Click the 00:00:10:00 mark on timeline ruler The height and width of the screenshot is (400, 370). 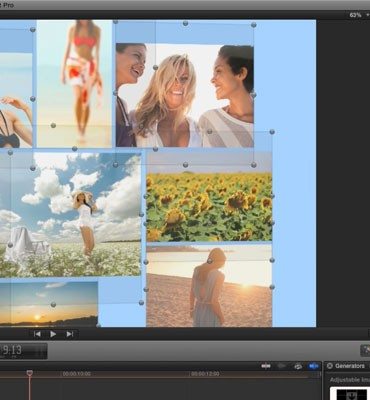77,374
